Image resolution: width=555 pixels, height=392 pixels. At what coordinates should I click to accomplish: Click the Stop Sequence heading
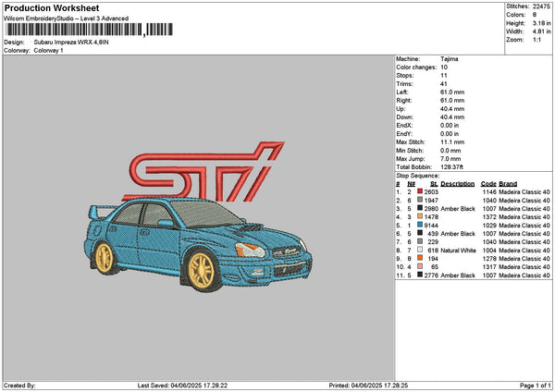point(418,175)
